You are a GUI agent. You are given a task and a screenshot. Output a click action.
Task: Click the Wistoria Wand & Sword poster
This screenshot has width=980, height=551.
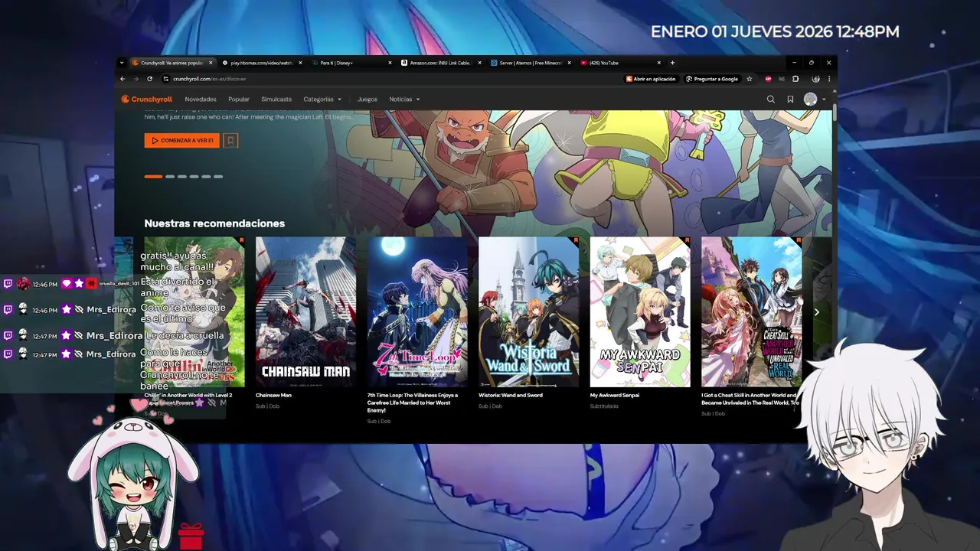click(528, 311)
